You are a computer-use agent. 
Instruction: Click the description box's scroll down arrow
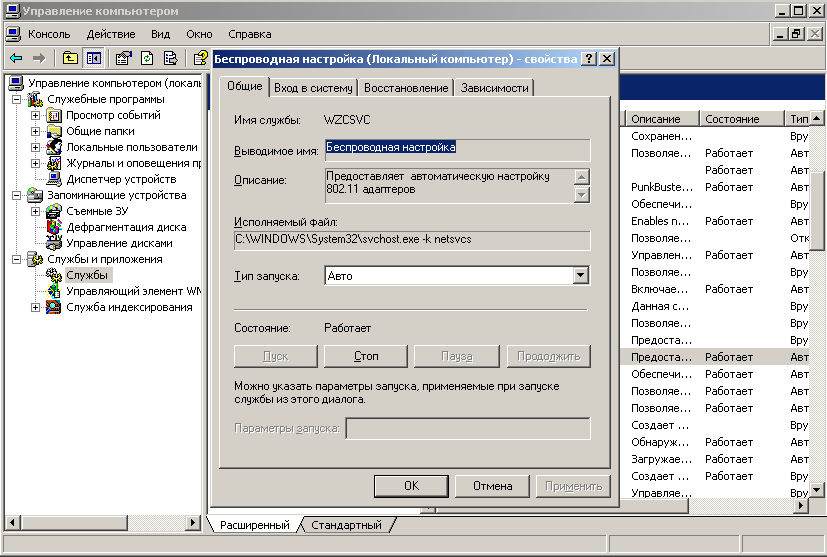point(581,193)
